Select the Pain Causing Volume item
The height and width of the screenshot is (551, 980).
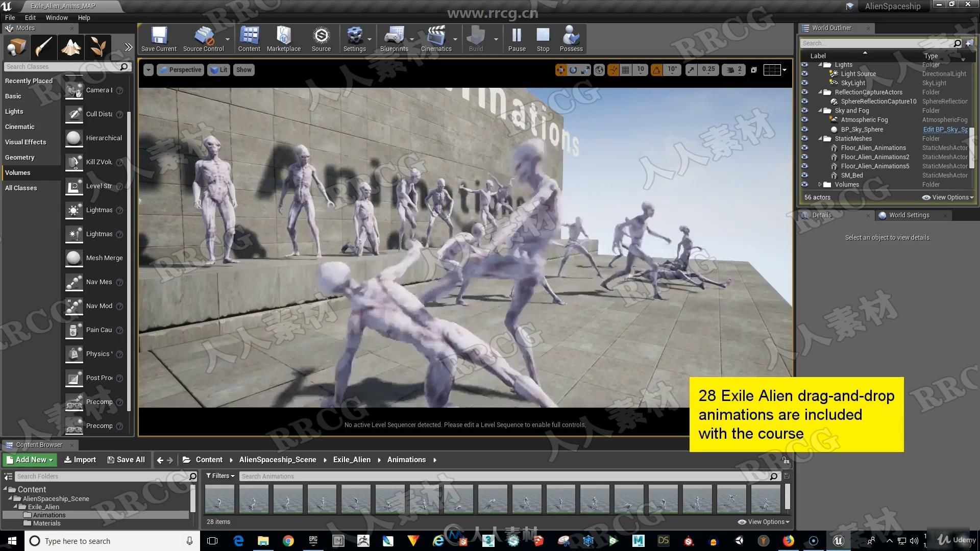pyautogui.click(x=94, y=330)
